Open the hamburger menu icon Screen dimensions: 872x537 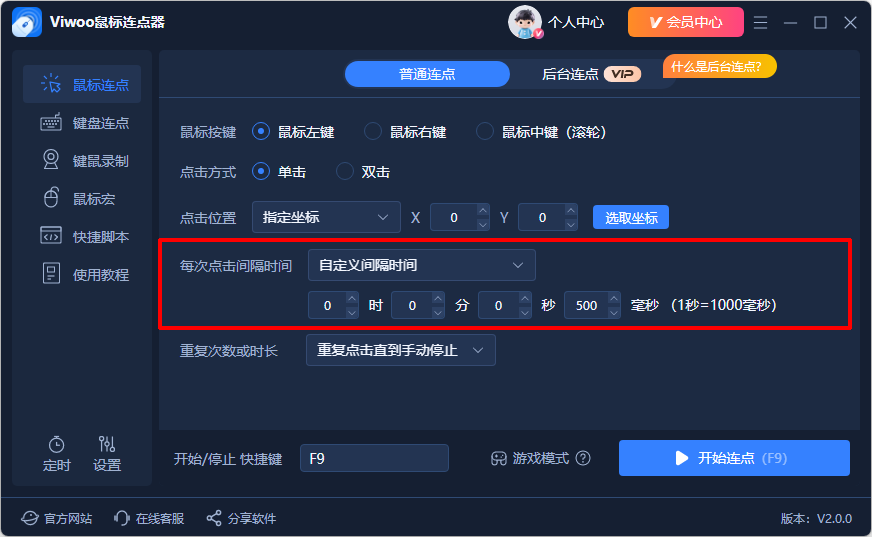[760, 22]
